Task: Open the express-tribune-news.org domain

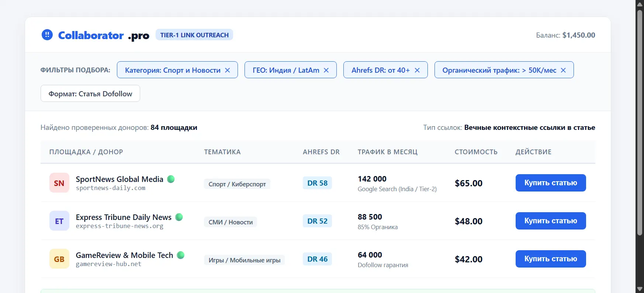Action: [x=120, y=226]
